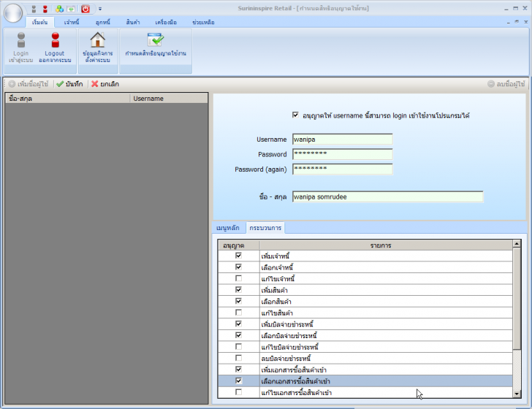Restore the inner document window
The width and height of the screenshot is (532, 409).
point(517,22)
